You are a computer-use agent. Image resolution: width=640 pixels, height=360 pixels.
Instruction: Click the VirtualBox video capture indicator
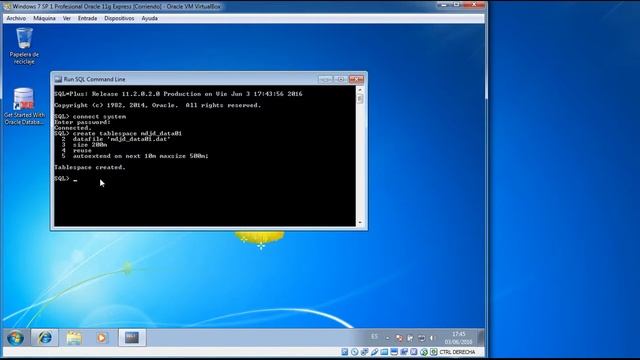[404, 352]
